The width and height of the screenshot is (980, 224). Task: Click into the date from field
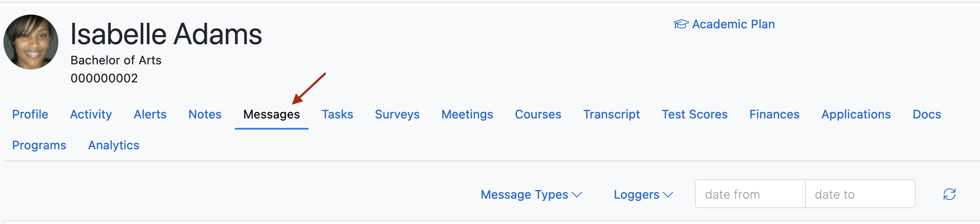[750, 194]
